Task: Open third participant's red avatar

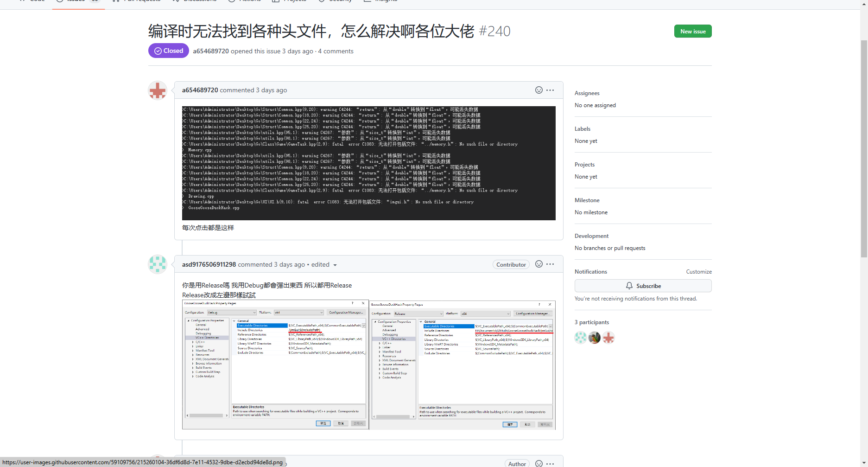Action: click(608, 338)
